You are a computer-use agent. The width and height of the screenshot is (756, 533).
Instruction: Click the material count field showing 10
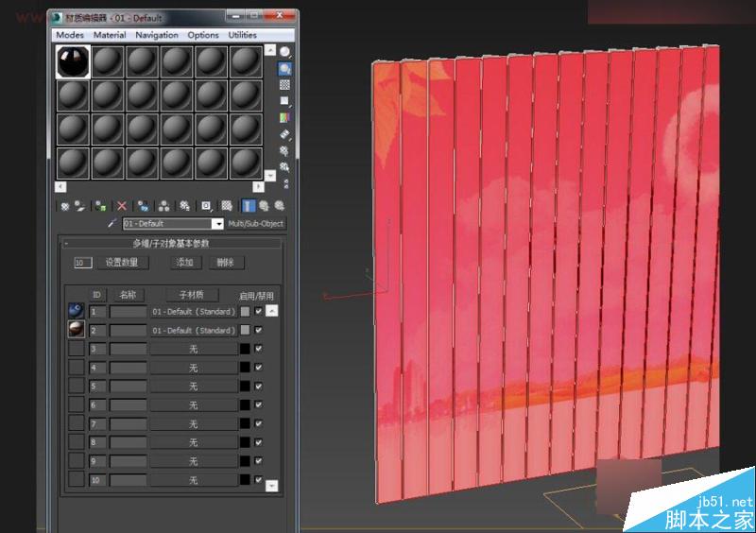click(82, 263)
